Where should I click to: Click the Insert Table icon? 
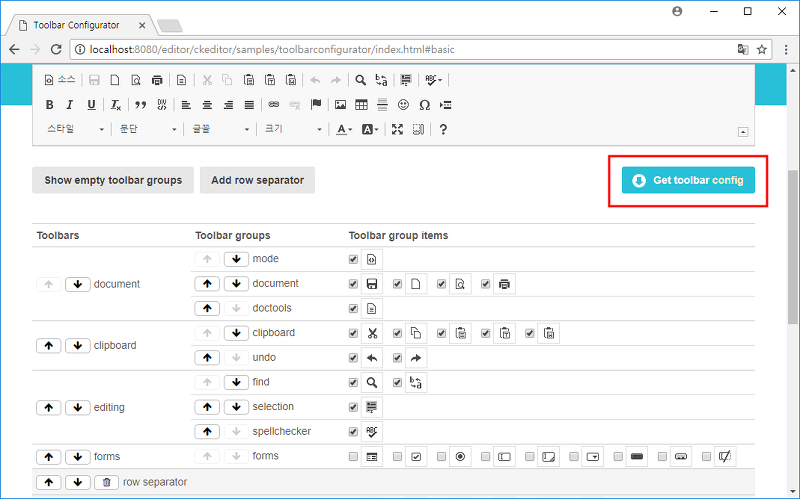pos(361,105)
